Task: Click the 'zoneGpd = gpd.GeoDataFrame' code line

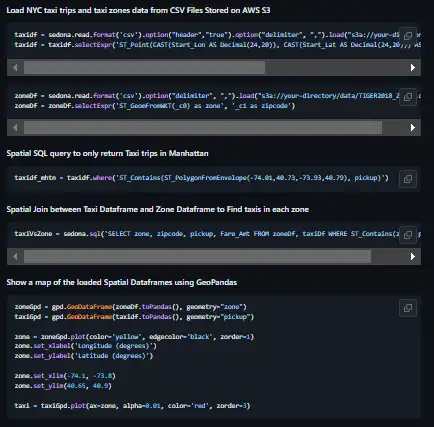Action: click(x=130, y=307)
